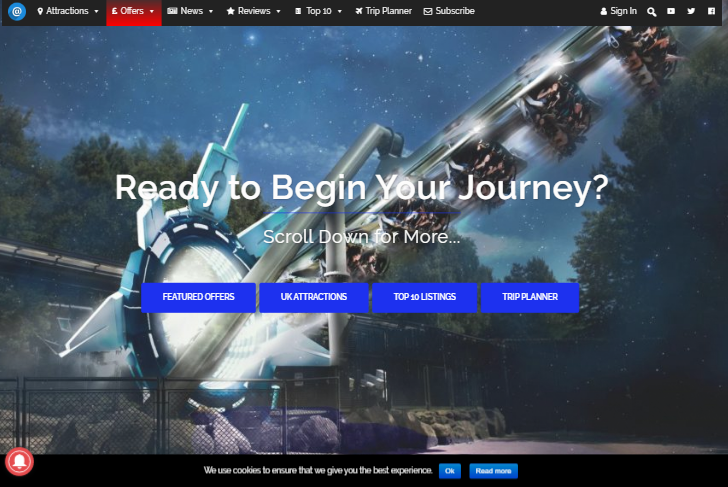Click Sign In with user icon
The image size is (728, 487).
click(x=618, y=11)
